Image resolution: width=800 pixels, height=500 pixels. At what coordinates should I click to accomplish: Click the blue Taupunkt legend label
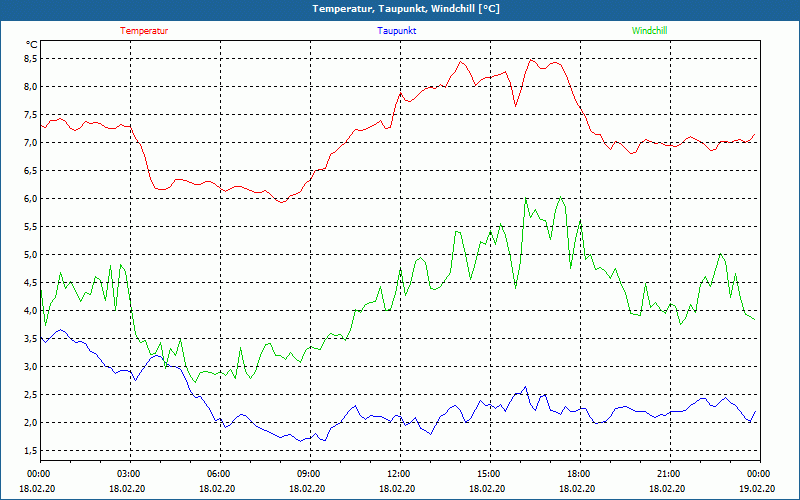point(396,31)
